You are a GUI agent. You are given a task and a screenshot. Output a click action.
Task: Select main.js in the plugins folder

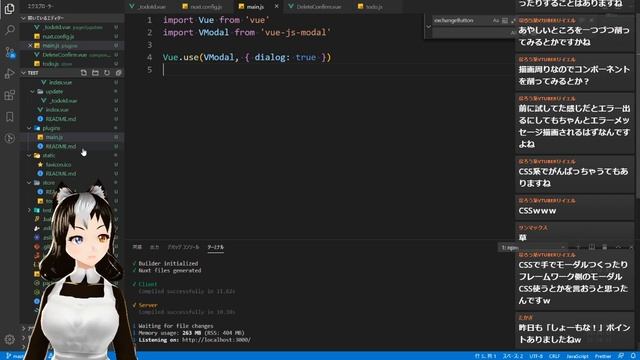(73, 137)
